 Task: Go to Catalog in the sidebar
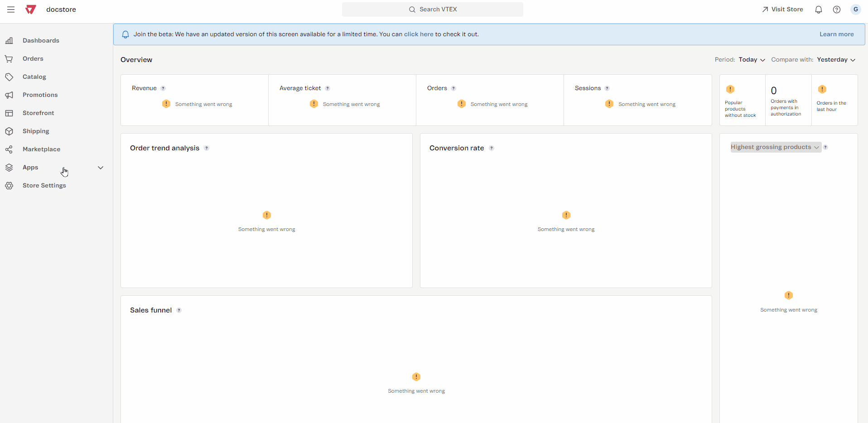click(x=34, y=77)
